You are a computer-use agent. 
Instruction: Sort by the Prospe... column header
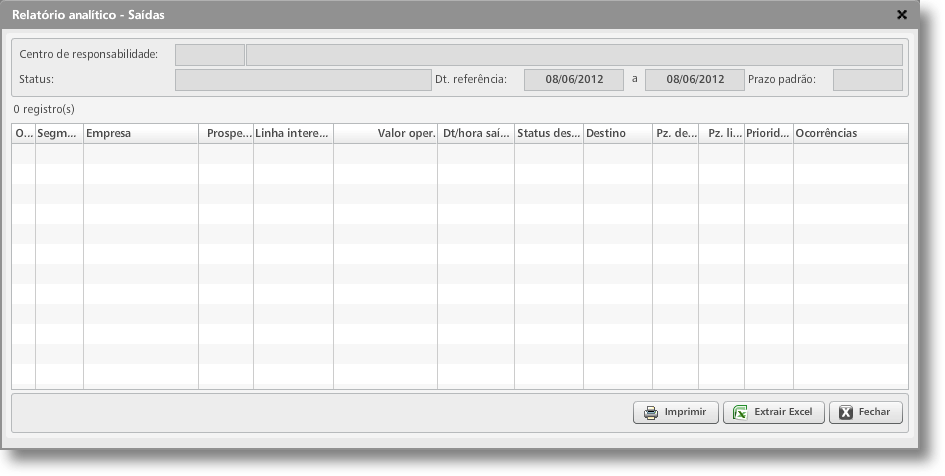coord(226,133)
